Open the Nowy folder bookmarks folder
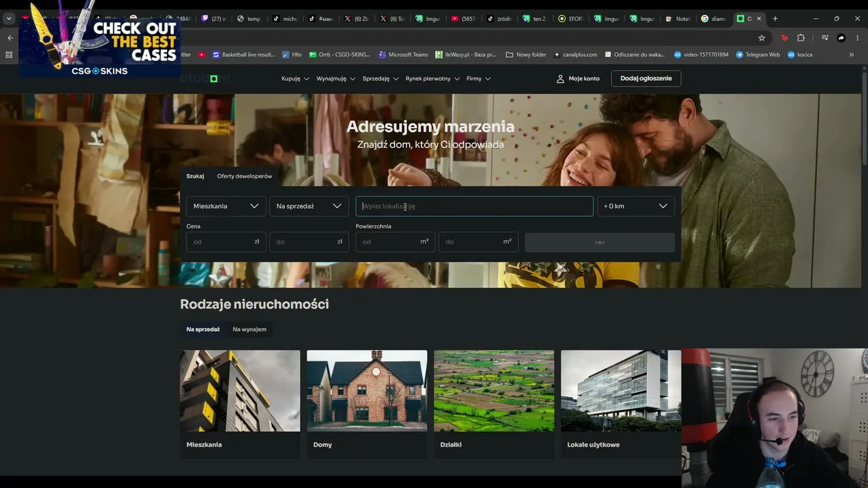The image size is (868, 488). click(x=526, y=54)
